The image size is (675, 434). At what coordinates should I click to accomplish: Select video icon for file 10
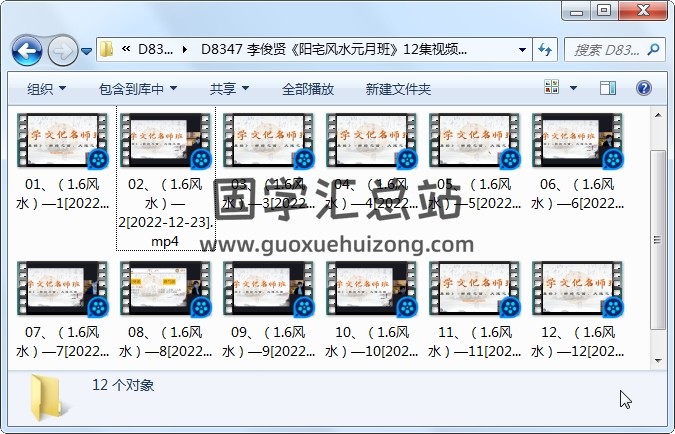tap(372, 289)
